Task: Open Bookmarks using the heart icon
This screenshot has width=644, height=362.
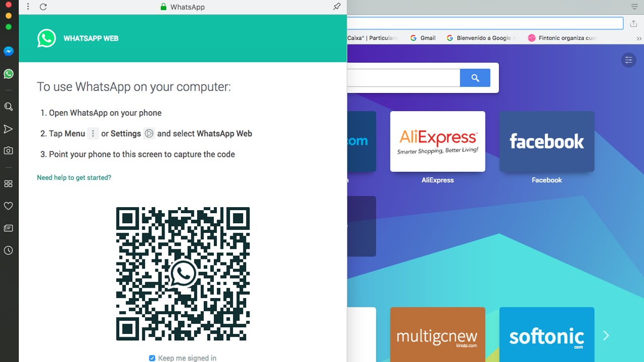Action: (x=8, y=206)
